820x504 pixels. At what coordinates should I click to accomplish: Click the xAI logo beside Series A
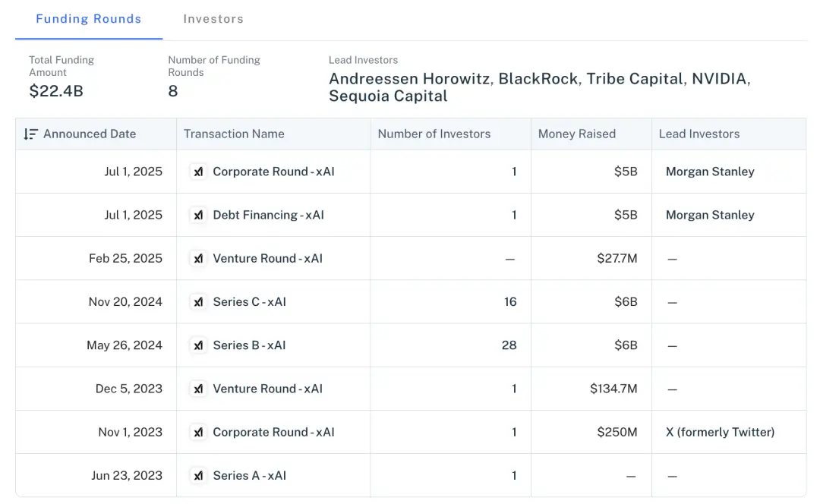198,476
